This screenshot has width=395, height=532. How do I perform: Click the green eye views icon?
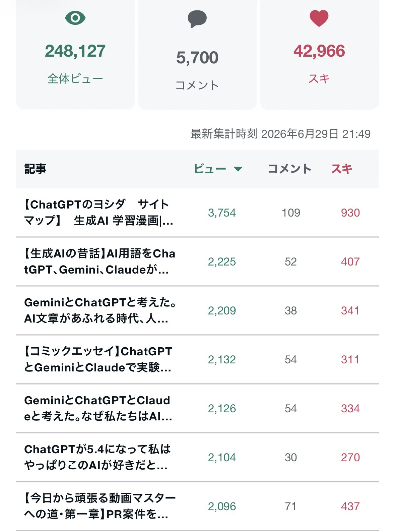point(75,18)
